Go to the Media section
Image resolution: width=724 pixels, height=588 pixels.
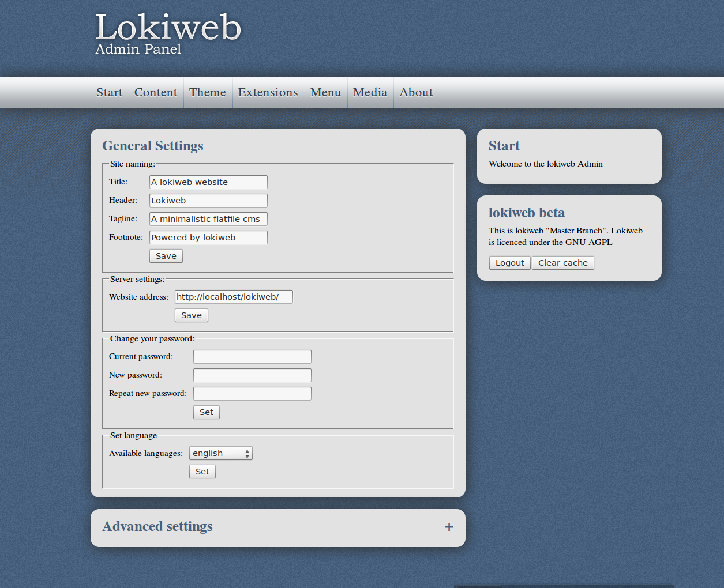(370, 92)
